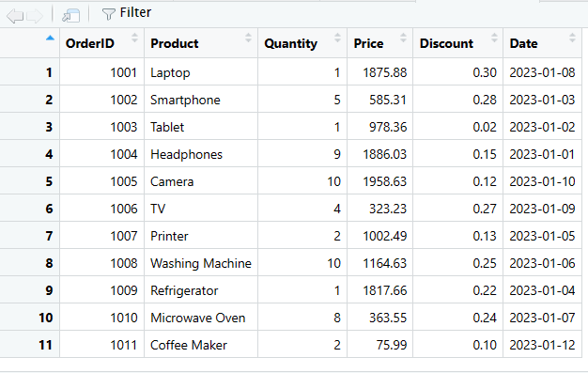This screenshot has width=588, height=373.
Task: Click price value 1164.63
Action: tap(385, 263)
